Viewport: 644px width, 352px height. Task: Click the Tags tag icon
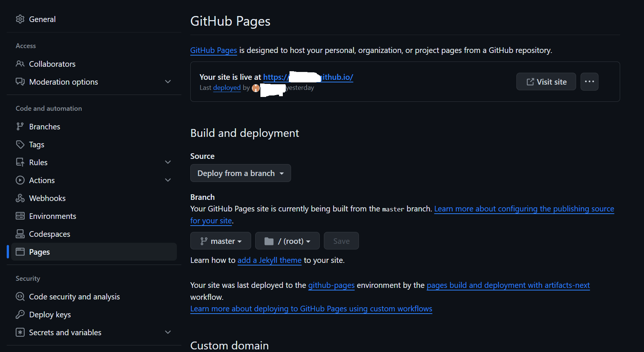tap(20, 144)
